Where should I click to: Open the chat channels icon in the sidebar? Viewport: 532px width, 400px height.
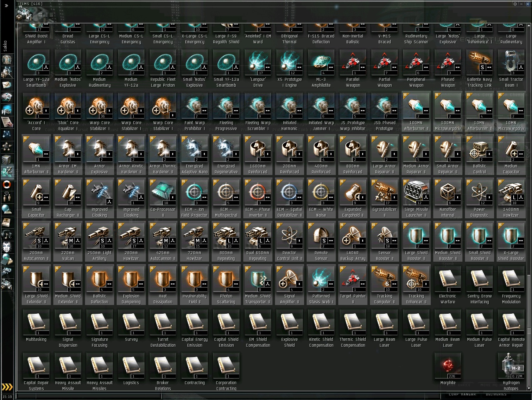[7, 197]
